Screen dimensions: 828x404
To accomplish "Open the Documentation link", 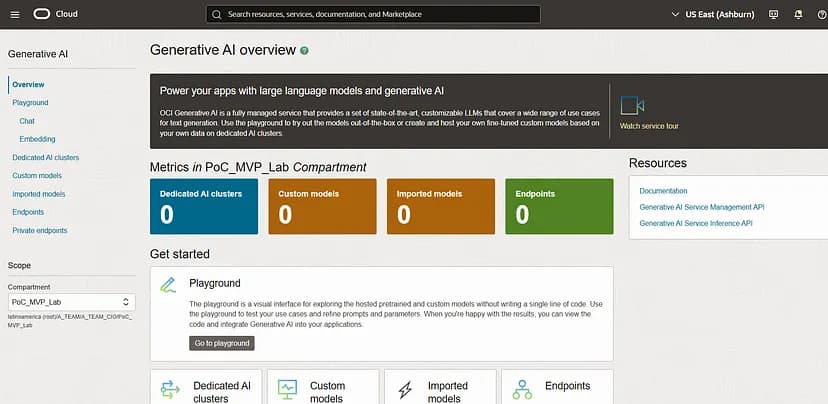I will [663, 191].
